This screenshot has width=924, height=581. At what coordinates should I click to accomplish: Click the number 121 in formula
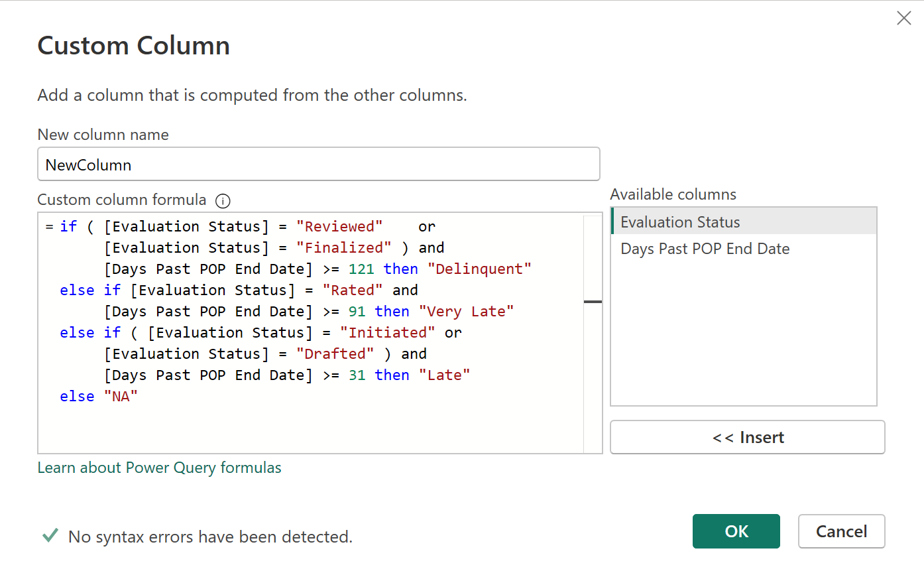coord(361,269)
